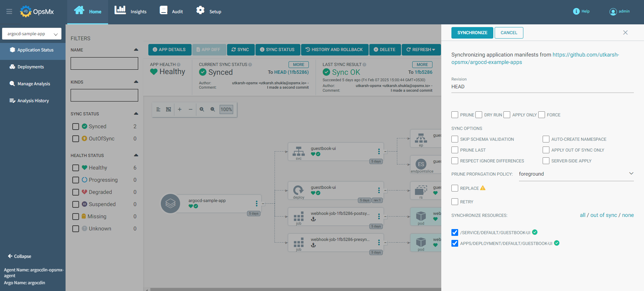The image size is (644, 291).
Task: Click the zoom in magnifier icon
Action: (x=202, y=109)
